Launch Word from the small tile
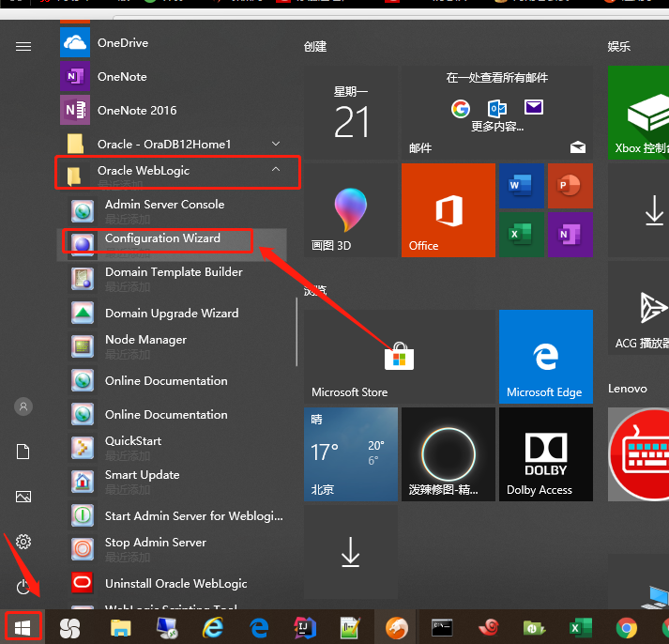 coord(522,186)
